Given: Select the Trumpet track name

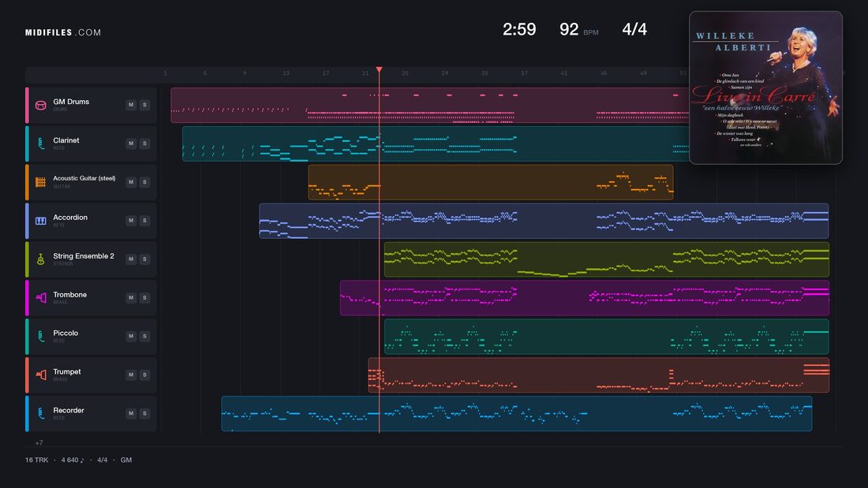Looking at the screenshot, I should pos(67,372).
